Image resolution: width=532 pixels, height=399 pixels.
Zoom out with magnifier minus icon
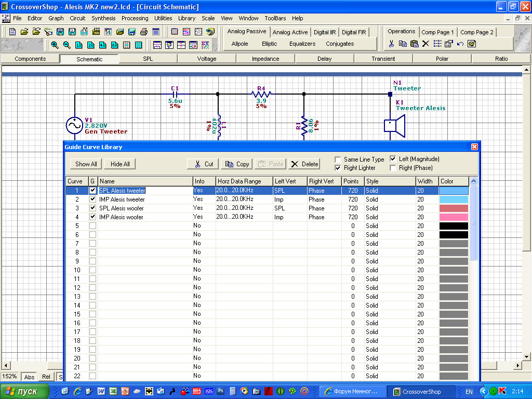point(66,45)
